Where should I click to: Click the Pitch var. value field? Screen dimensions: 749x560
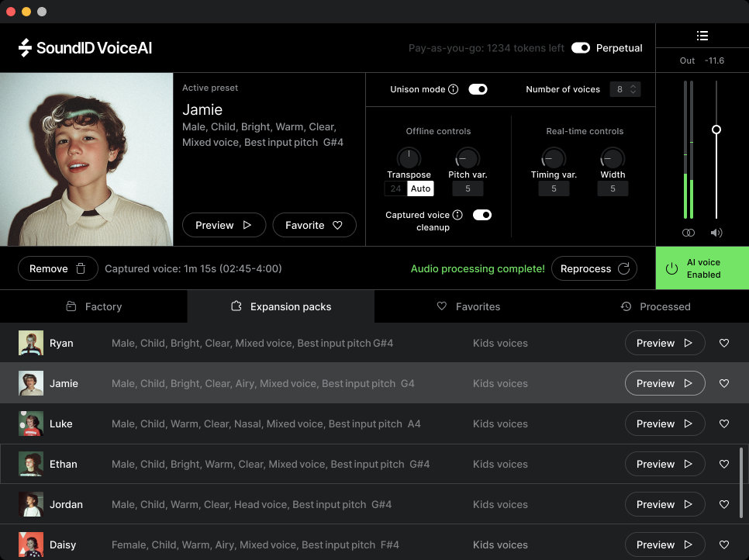pos(468,188)
